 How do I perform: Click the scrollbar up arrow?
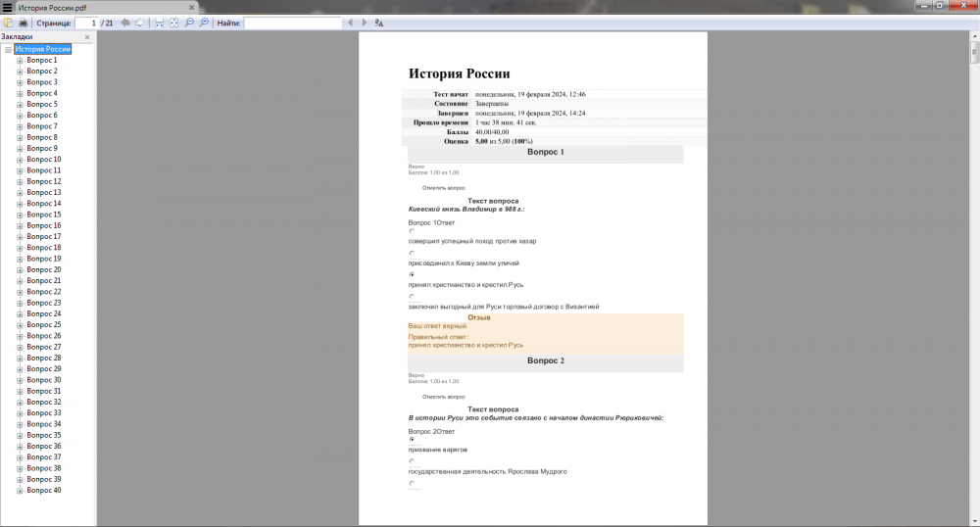pos(974,36)
